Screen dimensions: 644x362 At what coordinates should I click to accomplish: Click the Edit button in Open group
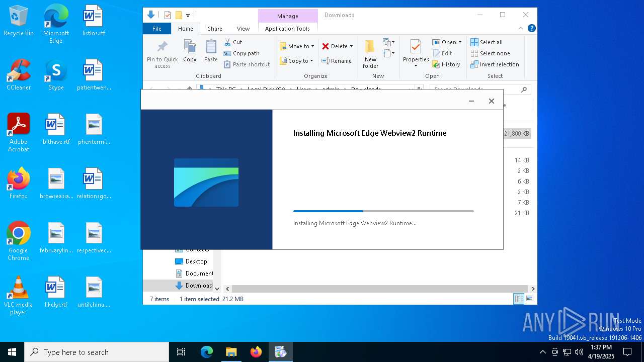(x=442, y=53)
